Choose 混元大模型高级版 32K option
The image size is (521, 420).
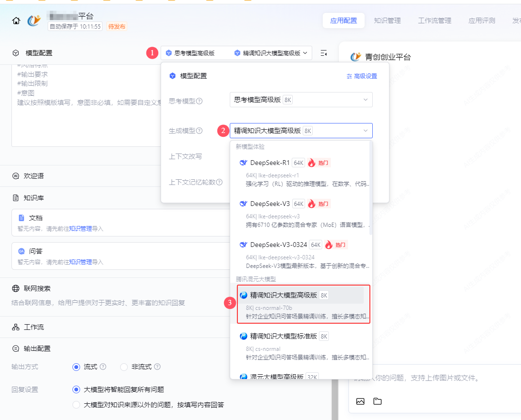pos(300,376)
